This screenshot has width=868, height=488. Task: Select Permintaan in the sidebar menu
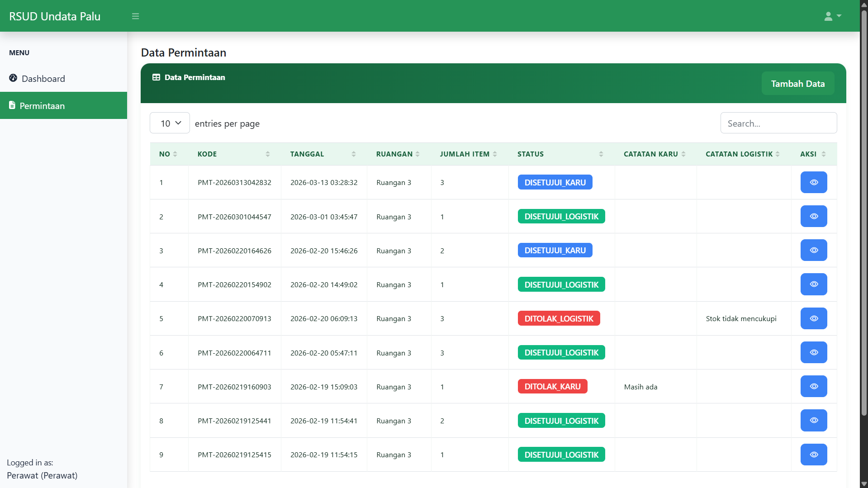[42, 106]
